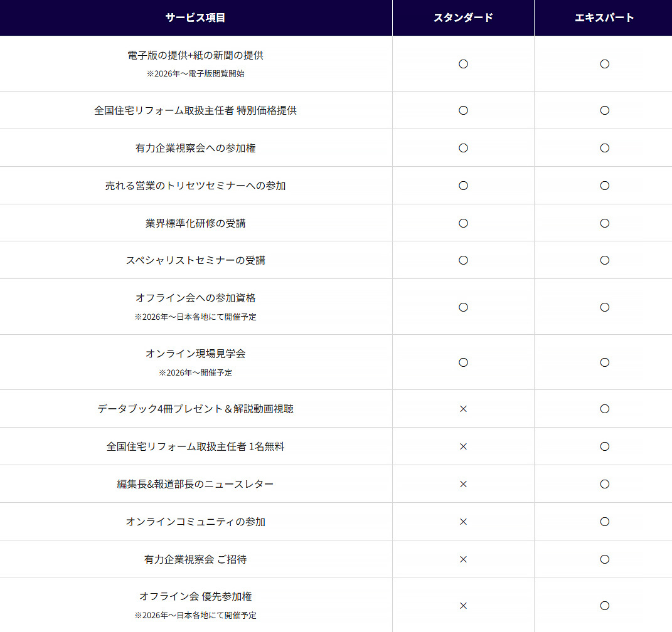Click Standard cross mark for オンラインコミュニティの参加 row
672x632 pixels.
tap(463, 522)
